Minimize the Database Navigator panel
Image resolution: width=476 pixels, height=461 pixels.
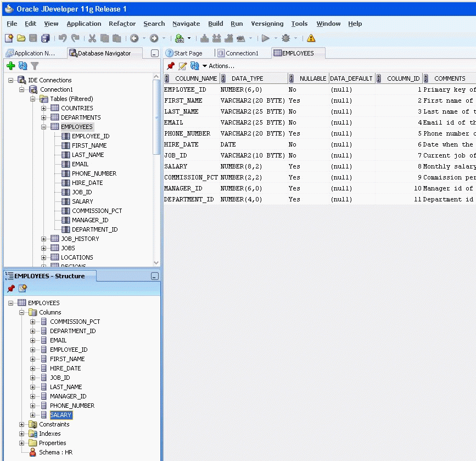click(x=155, y=54)
